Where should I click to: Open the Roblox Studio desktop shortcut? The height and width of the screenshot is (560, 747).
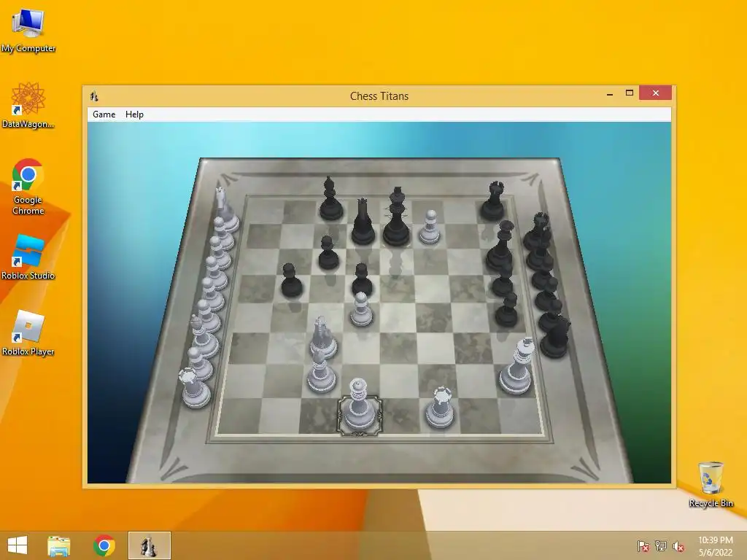click(x=28, y=257)
